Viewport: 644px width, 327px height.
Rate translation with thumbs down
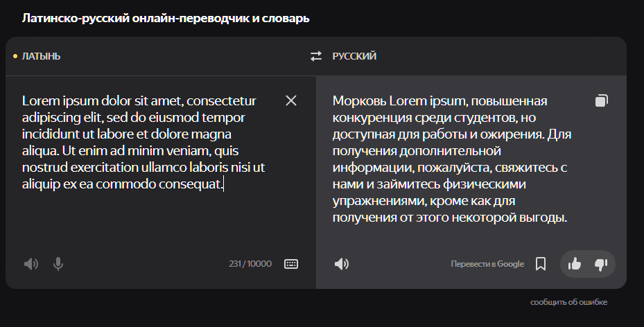(601, 264)
